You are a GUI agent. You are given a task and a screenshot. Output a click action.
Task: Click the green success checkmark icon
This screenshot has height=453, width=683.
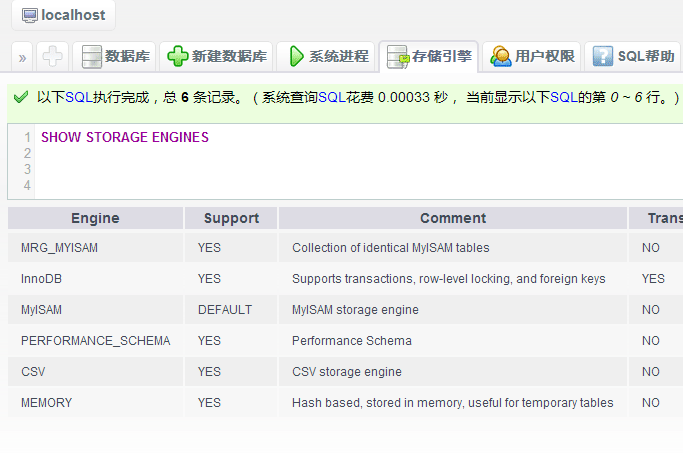[20, 97]
